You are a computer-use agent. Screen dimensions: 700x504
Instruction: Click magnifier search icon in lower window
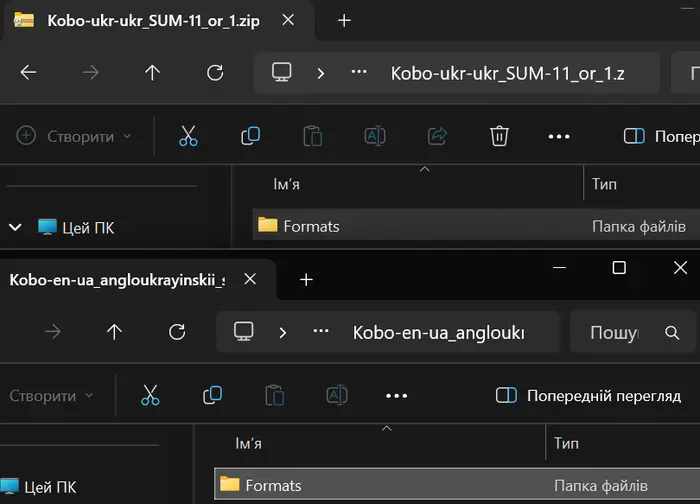672,333
